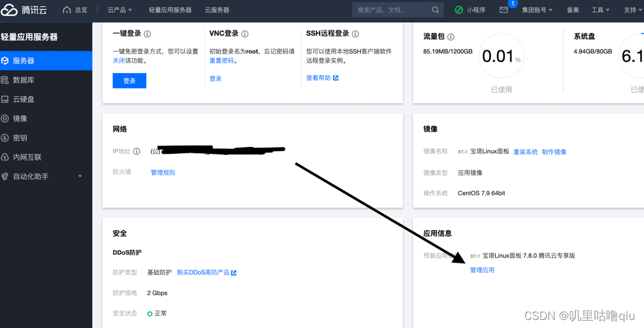Viewport: 644px width, 328px height.
Task: Show info tooltip for 一键登录
Action: (148, 33)
